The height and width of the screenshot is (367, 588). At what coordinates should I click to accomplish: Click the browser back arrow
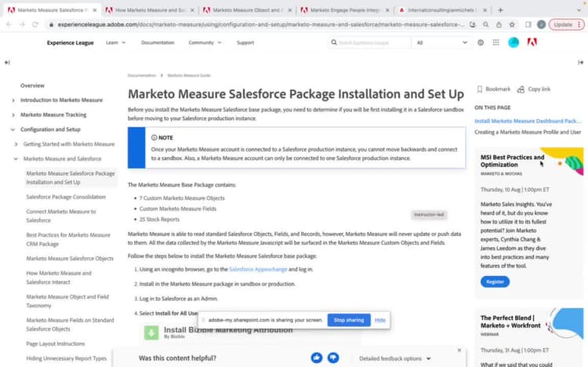point(9,24)
